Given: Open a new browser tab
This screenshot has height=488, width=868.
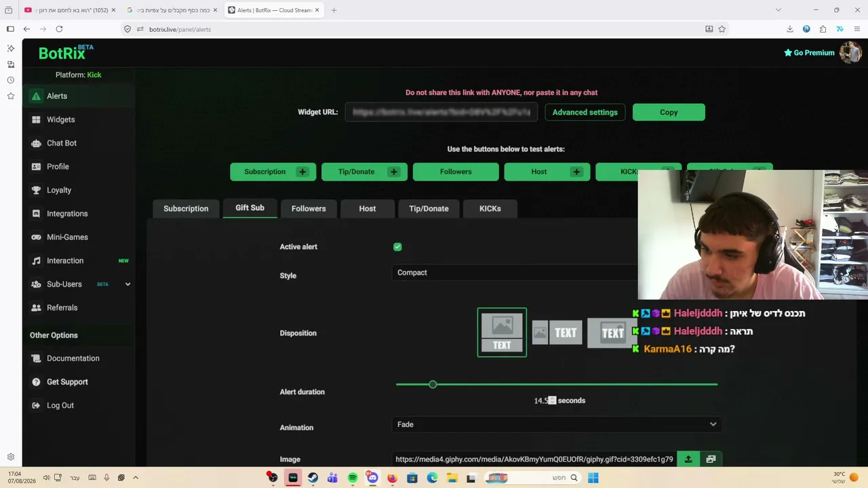Looking at the screenshot, I should (334, 10).
